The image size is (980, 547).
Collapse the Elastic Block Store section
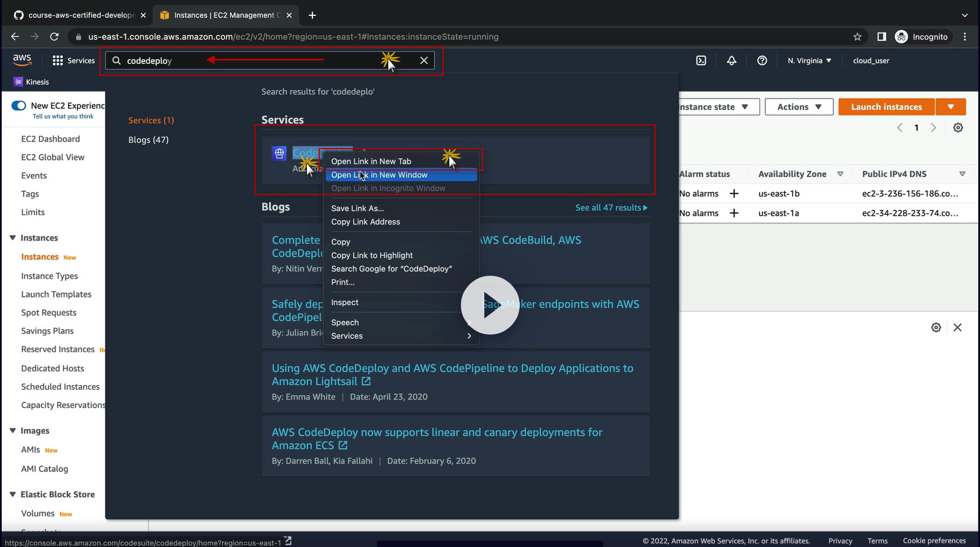click(x=12, y=494)
